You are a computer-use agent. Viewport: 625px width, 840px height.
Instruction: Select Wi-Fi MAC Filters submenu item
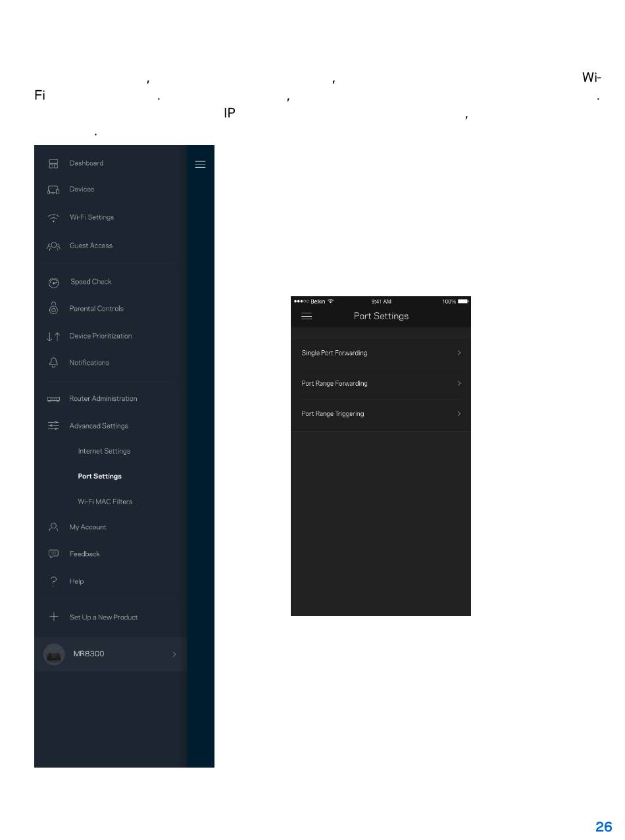point(105,502)
